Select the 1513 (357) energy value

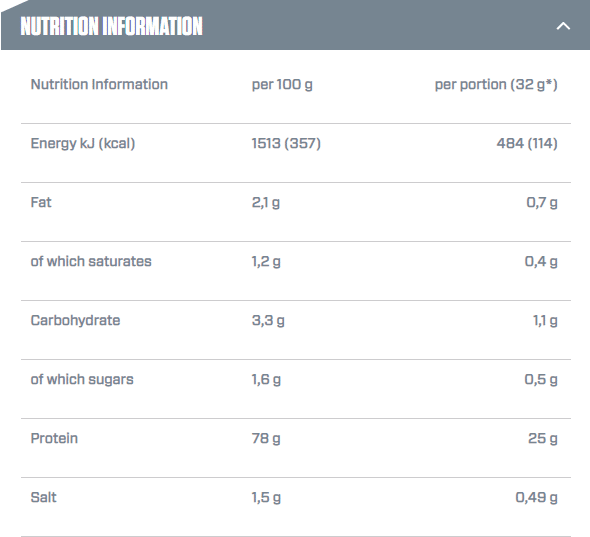tap(286, 143)
